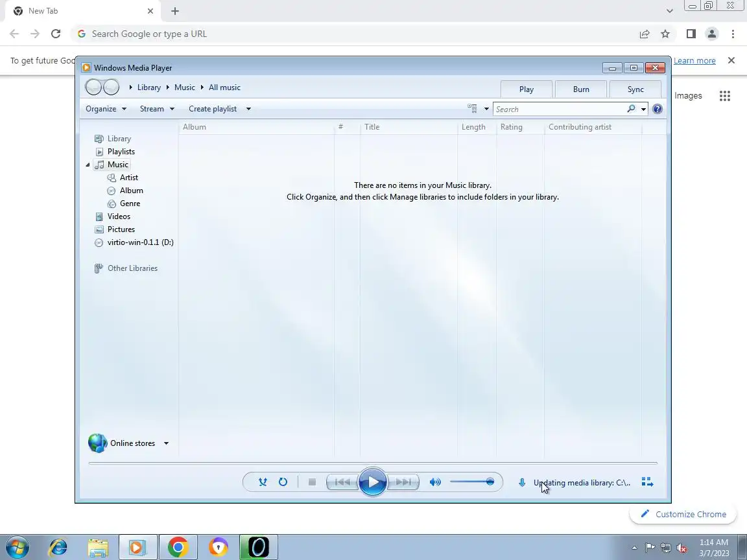
Task: Start playback with the Play button
Action: click(373, 482)
